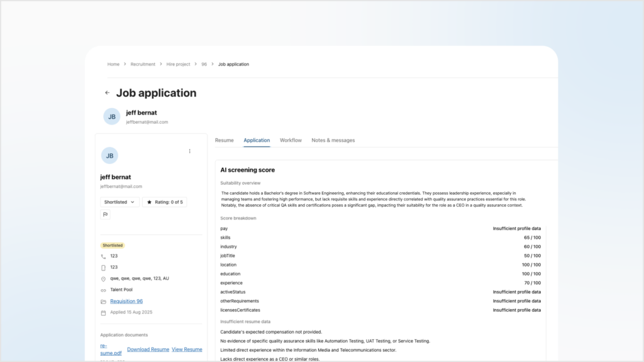Click the pay score row label

point(224,229)
